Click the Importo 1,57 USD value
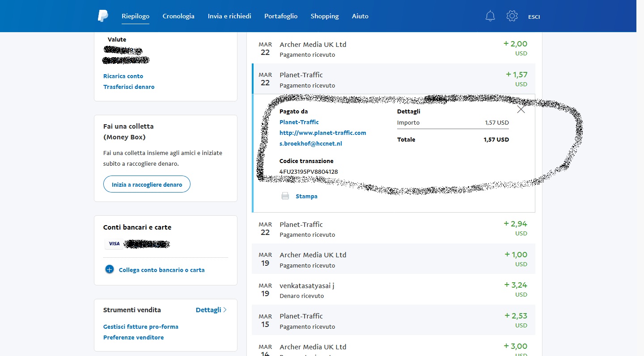 click(x=497, y=123)
